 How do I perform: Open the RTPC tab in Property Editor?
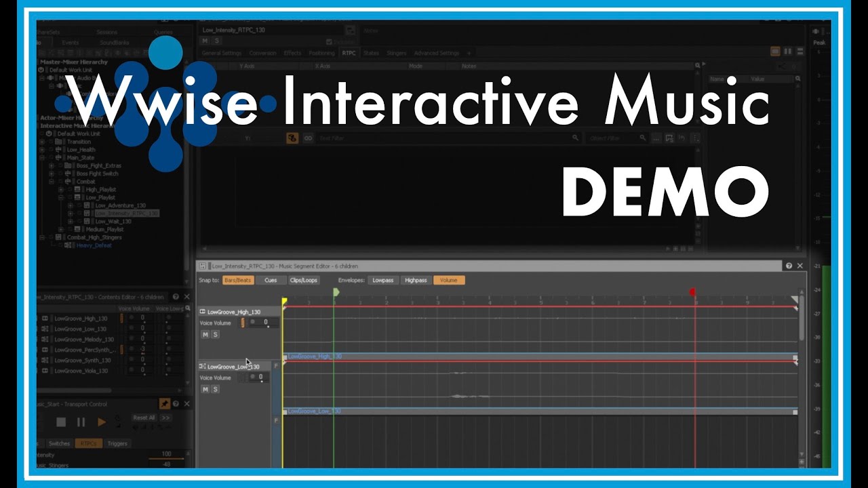349,53
